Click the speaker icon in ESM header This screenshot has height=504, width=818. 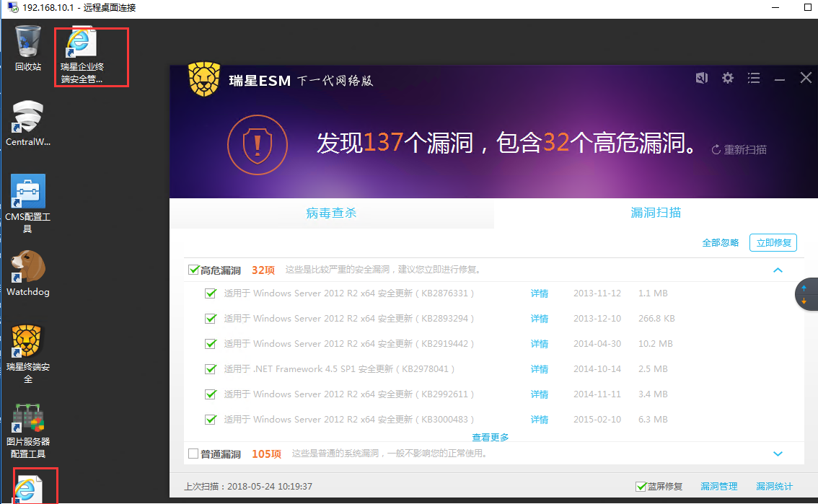[x=702, y=78]
